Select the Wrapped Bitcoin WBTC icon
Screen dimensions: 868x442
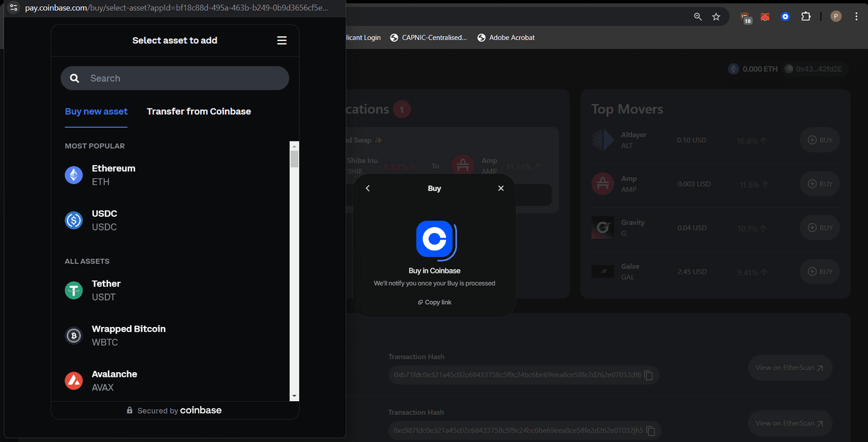point(74,335)
